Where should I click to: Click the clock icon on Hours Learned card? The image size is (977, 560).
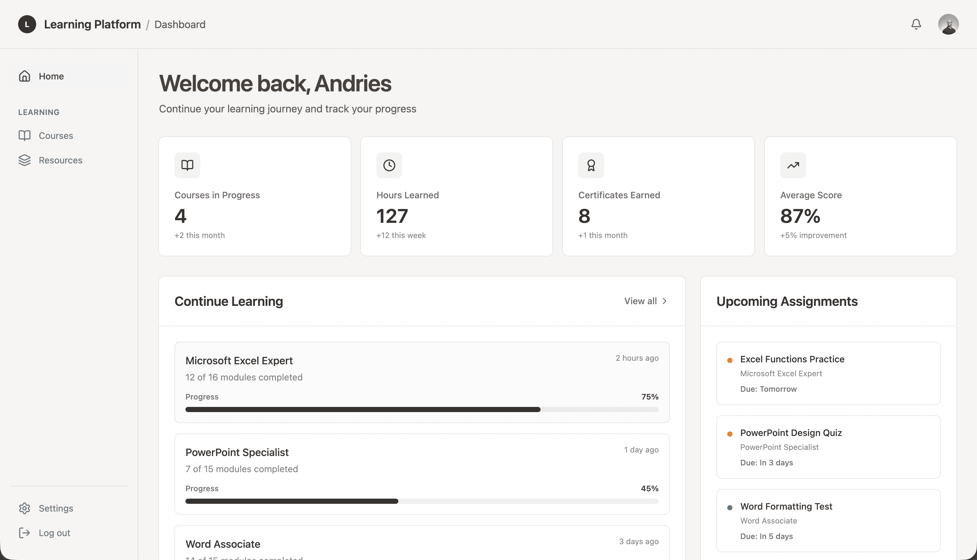(x=389, y=165)
